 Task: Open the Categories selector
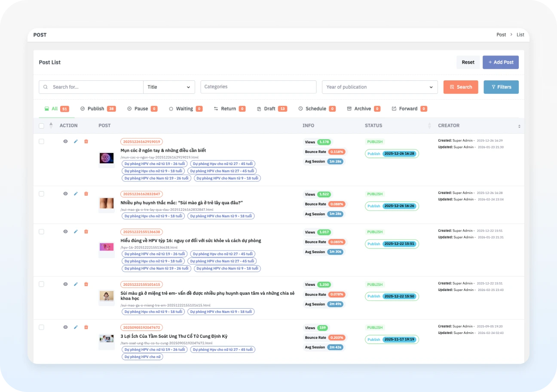coord(258,87)
